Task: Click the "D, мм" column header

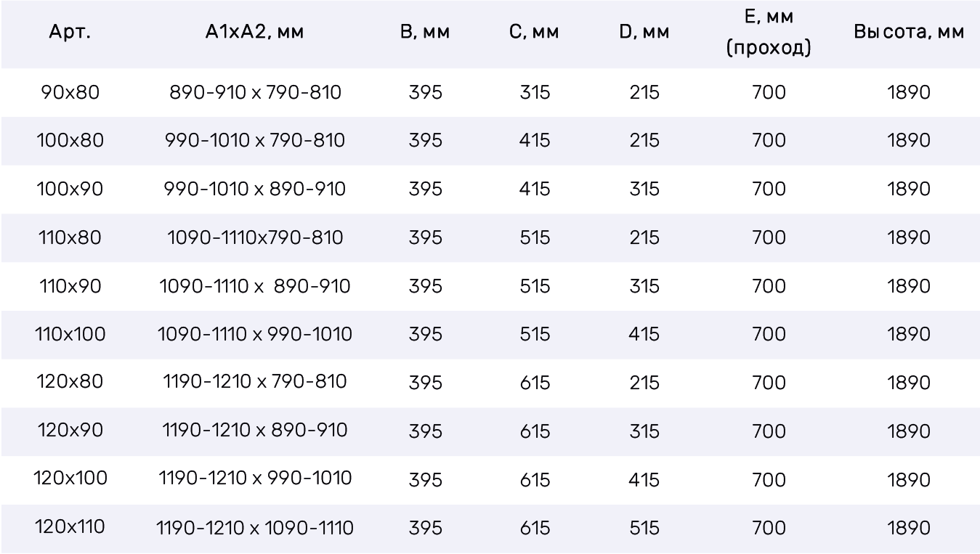Action: tap(644, 34)
